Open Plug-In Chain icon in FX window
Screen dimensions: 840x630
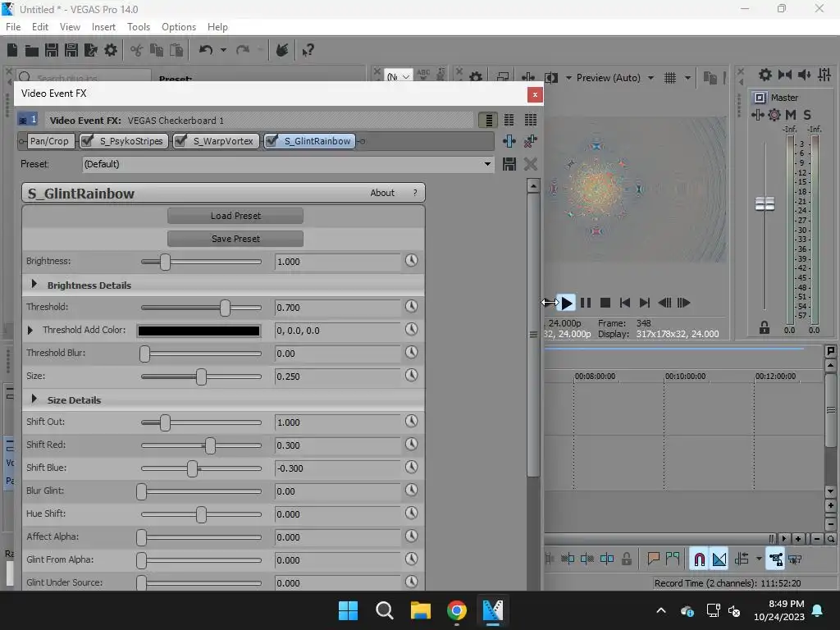point(509,141)
